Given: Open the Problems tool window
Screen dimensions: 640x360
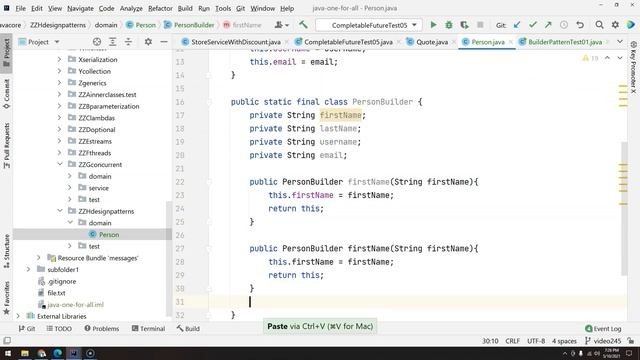Looking at the screenshot, I should click(x=102, y=329).
